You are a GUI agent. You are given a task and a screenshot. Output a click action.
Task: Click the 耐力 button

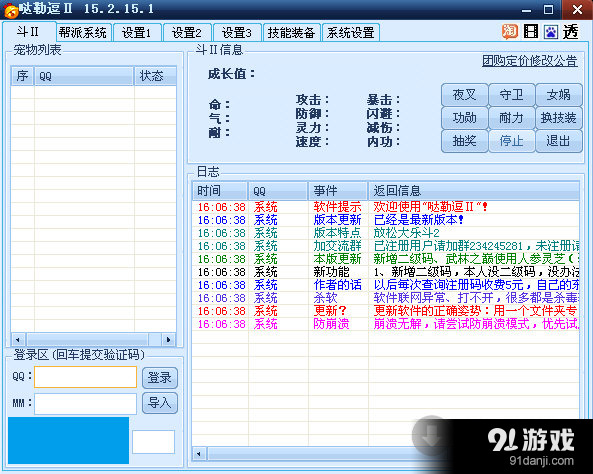511,118
